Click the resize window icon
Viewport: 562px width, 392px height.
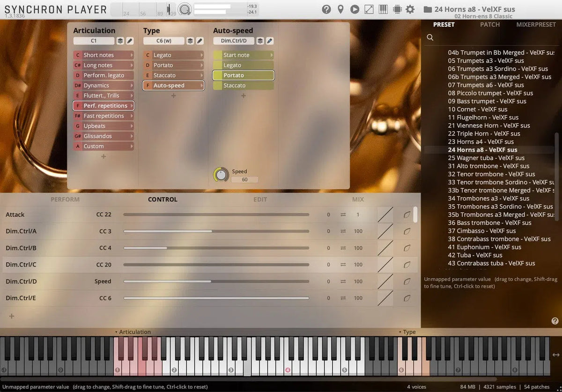pyautogui.click(x=369, y=9)
